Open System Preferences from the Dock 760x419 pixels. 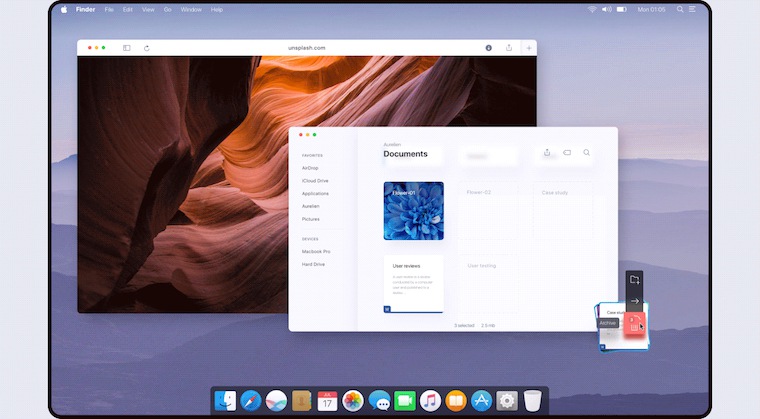[x=507, y=401]
